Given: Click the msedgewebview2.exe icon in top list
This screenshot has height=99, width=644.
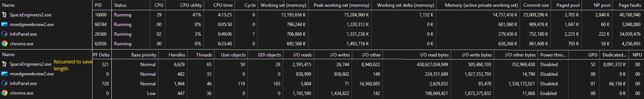Looking at the screenshot, I should [x=4, y=25].
